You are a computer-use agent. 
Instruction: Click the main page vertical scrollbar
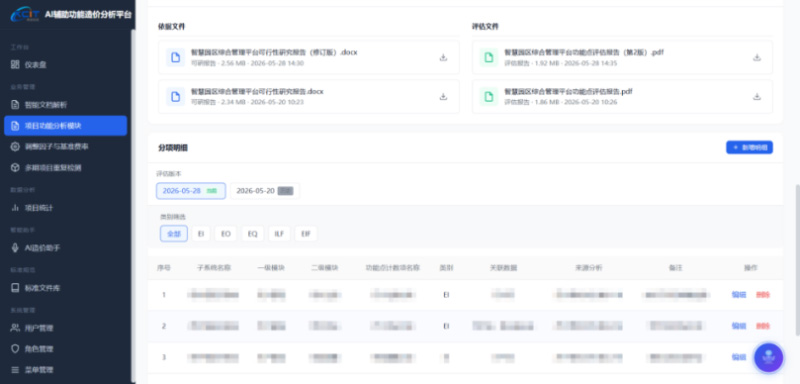click(797, 260)
